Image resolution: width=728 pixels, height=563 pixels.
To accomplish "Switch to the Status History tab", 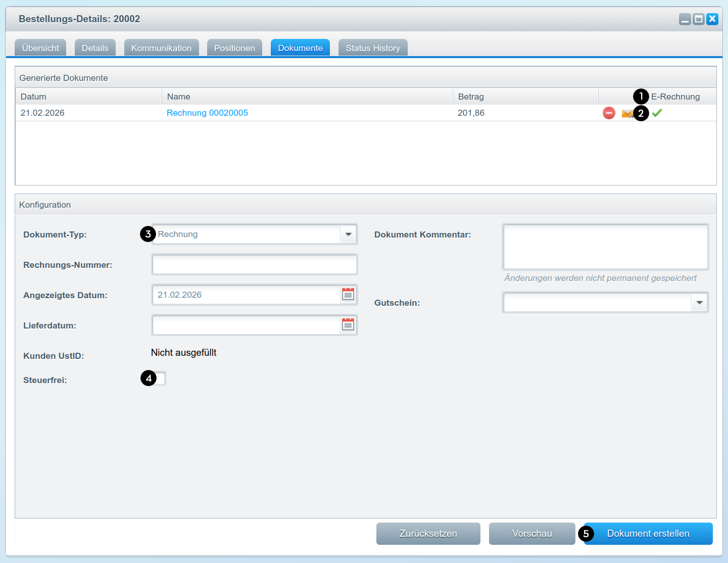I will [373, 48].
